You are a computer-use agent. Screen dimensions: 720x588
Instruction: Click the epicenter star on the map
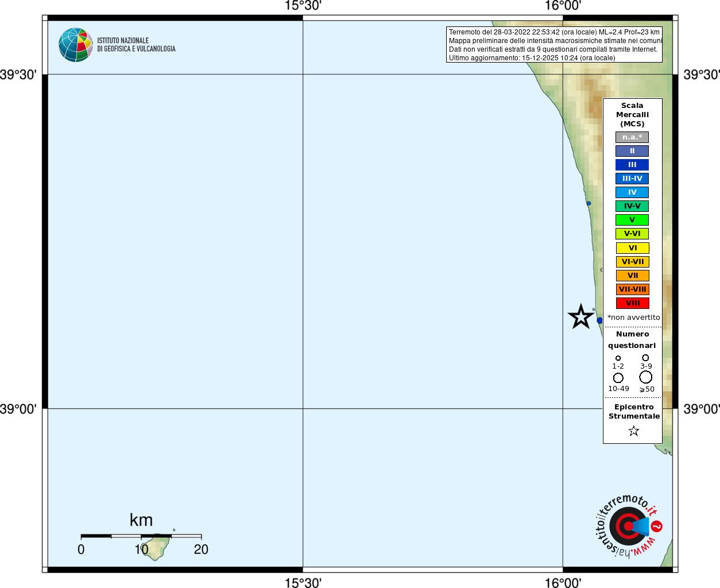581,316
